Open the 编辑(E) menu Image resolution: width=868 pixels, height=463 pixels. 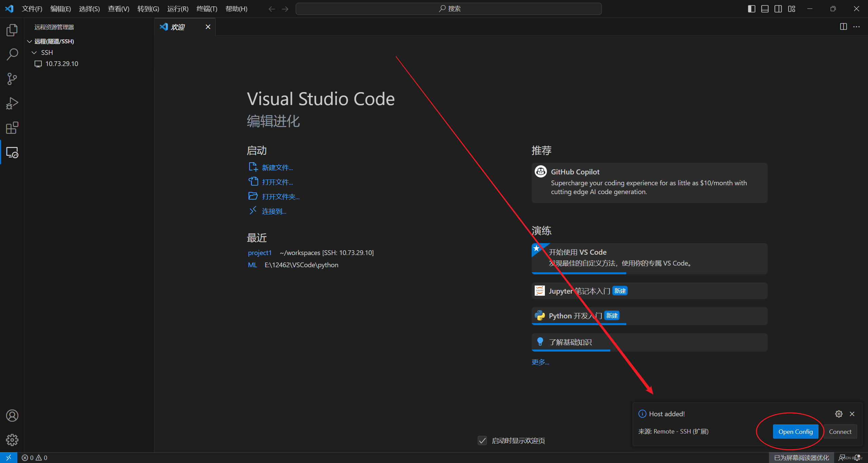(x=61, y=9)
